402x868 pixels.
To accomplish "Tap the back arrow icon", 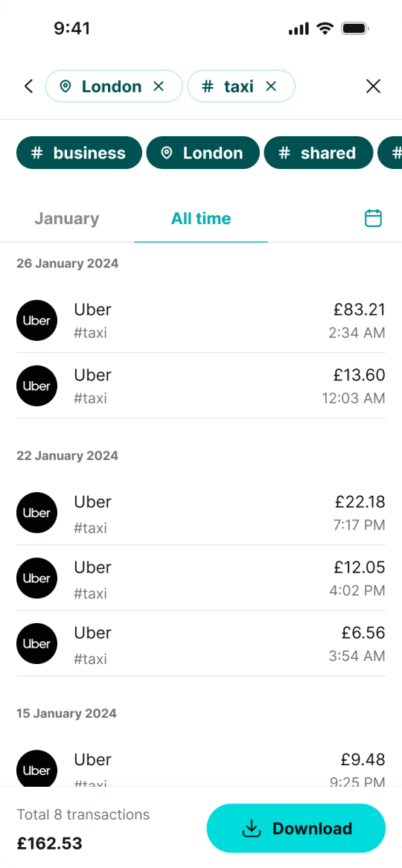I will pyautogui.click(x=29, y=86).
